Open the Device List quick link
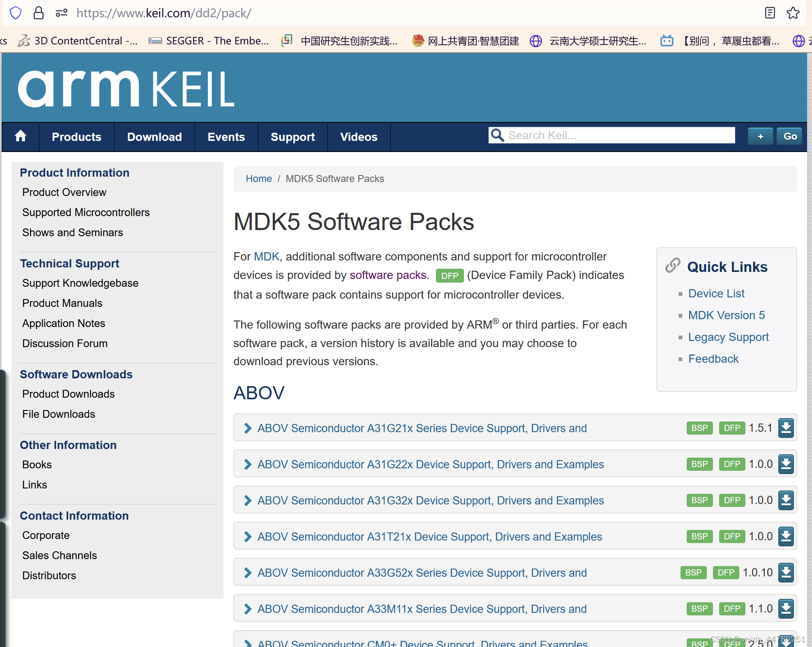Image resolution: width=812 pixels, height=647 pixels. (x=716, y=293)
